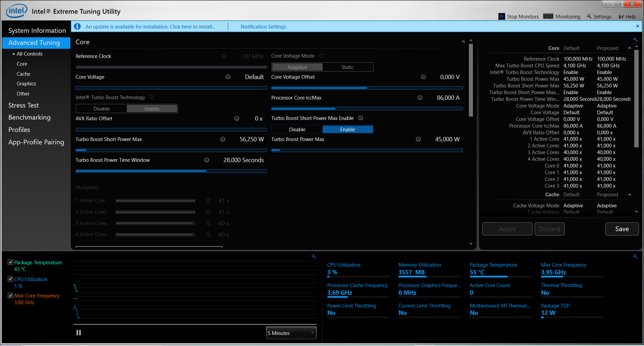Image resolution: width=644 pixels, height=346 pixels.
Task: Collapse the Core section chevron in tuning panel
Action: click(x=464, y=42)
